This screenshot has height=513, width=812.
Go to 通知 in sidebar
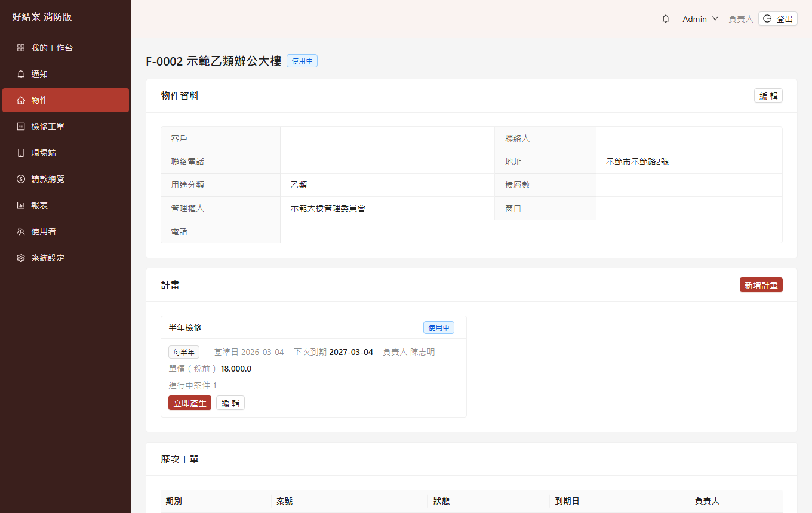(66, 74)
